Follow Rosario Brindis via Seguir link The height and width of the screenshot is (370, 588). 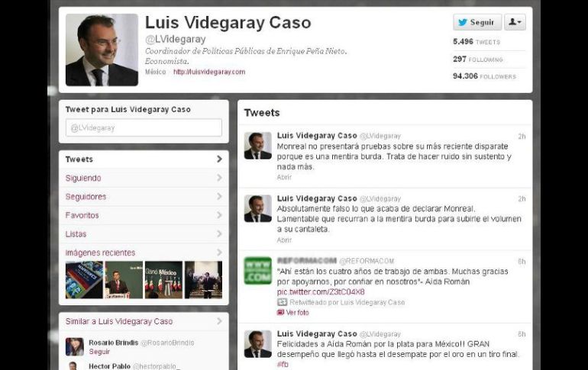99,352
